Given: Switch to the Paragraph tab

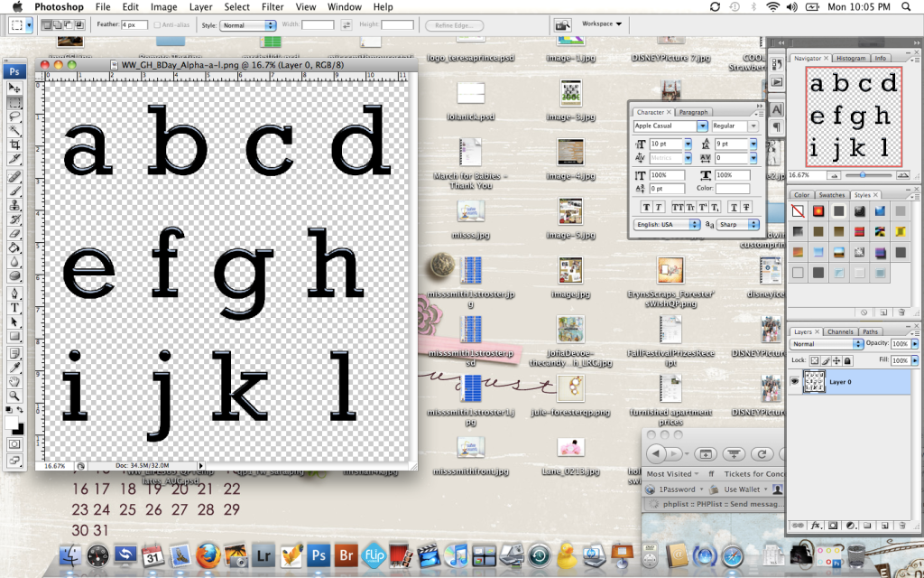Looking at the screenshot, I should pos(693,112).
